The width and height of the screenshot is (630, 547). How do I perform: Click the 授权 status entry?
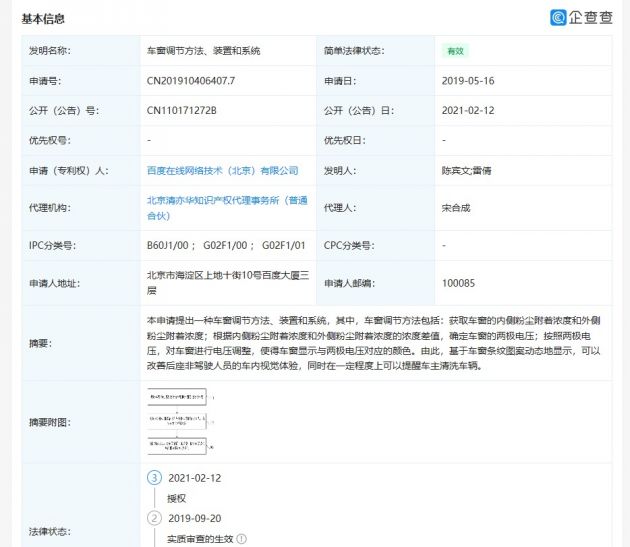coord(176,498)
